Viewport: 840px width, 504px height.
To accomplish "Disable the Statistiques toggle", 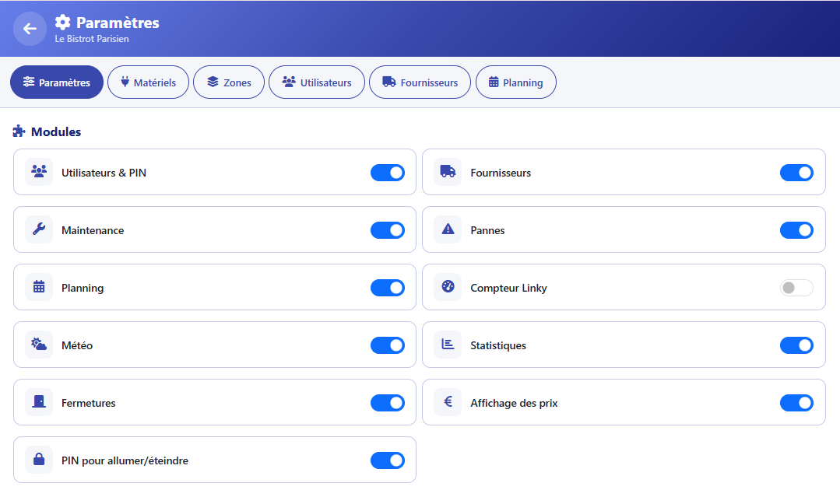I will 796,345.
